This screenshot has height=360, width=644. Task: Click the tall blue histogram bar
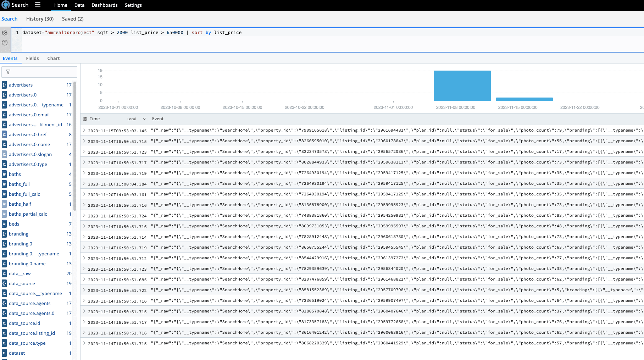point(462,86)
